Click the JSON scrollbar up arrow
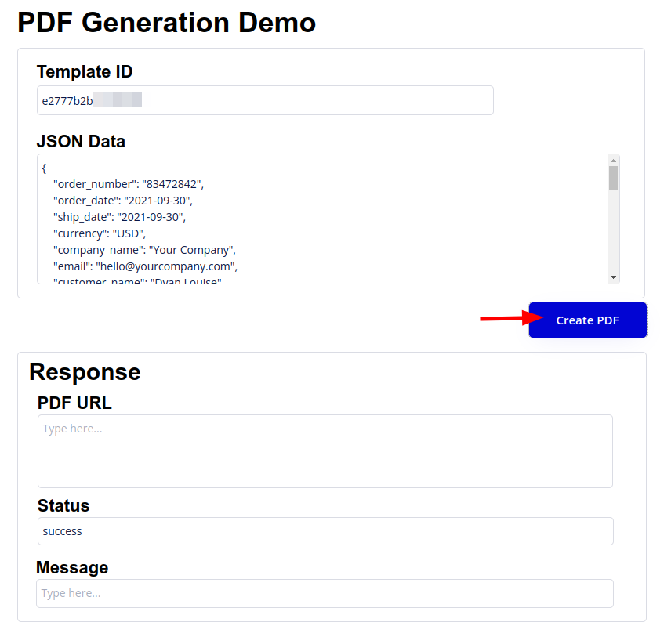Viewport: 664px width, 644px height. [x=613, y=160]
